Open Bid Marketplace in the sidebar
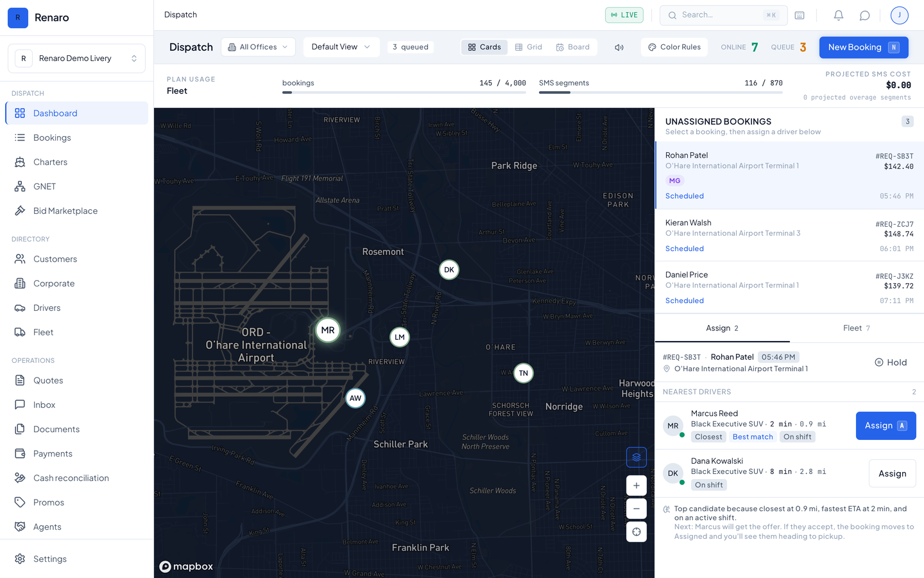Image resolution: width=924 pixels, height=578 pixels. (77, 211)
